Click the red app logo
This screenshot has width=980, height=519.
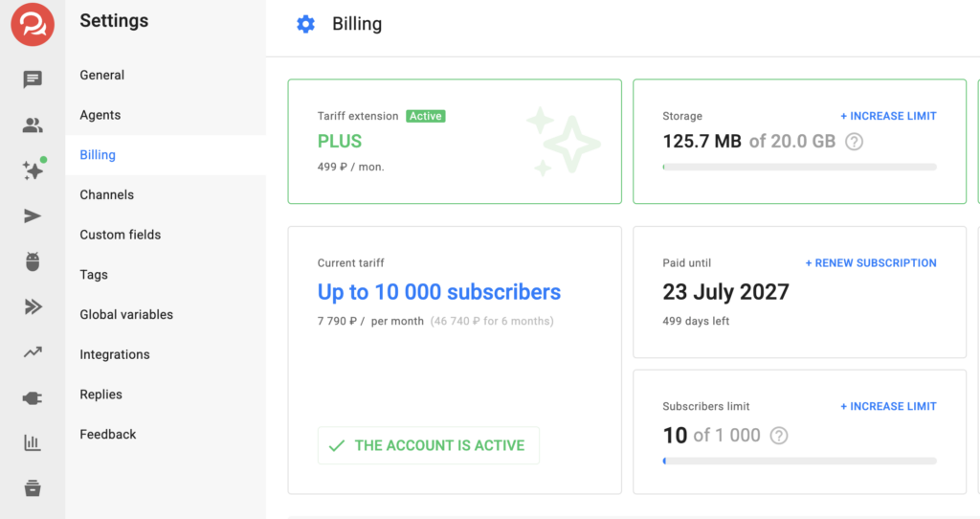click(33, 25)
